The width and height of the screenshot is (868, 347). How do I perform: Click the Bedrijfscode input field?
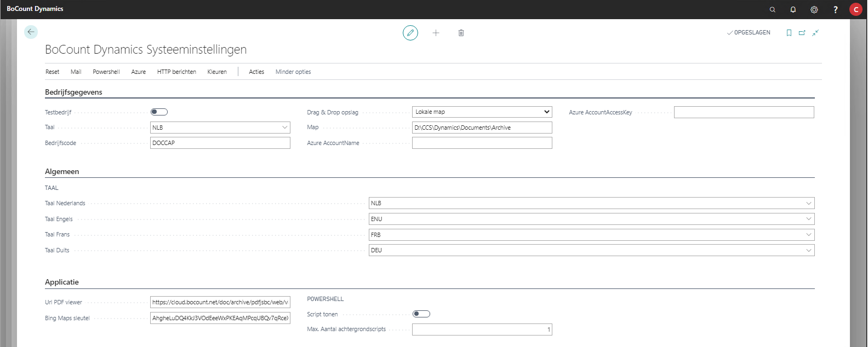pos(220,143)
